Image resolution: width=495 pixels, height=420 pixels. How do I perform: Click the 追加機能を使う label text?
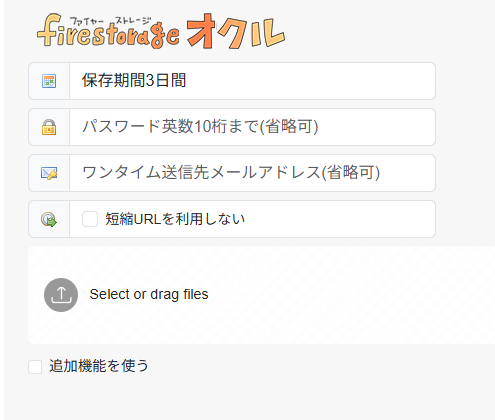[x=99, y=366]
